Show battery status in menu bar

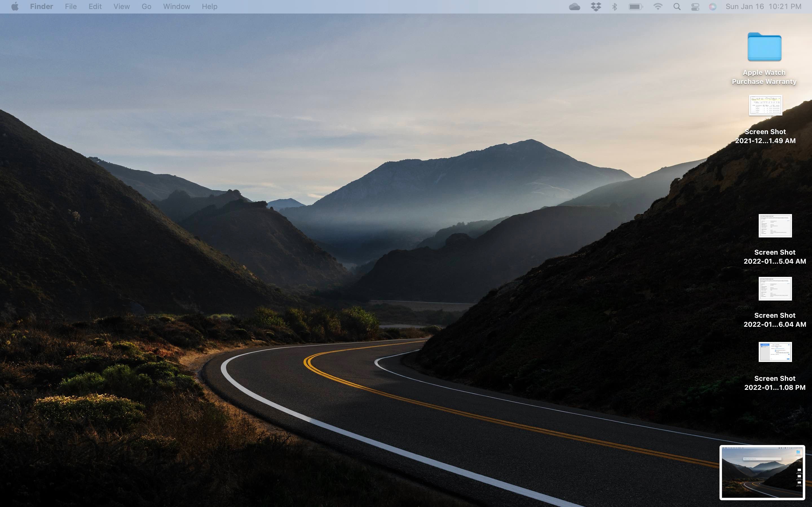pos(635,7)
